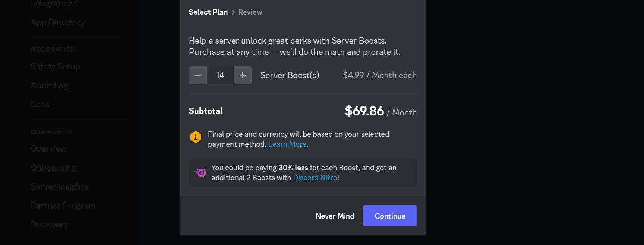Click Never Mind to cancel the purchase
The width and height of the screenshot is (644, 245).
point(334,216)
